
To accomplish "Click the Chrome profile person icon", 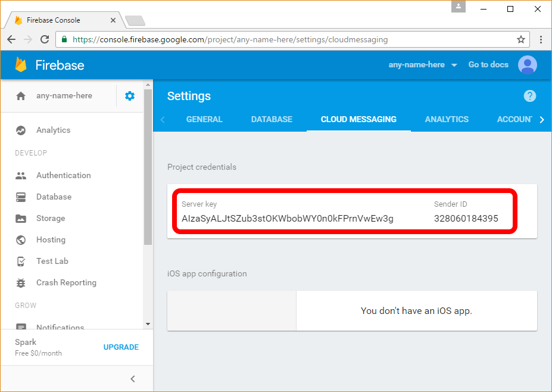I will pos(459,7).
